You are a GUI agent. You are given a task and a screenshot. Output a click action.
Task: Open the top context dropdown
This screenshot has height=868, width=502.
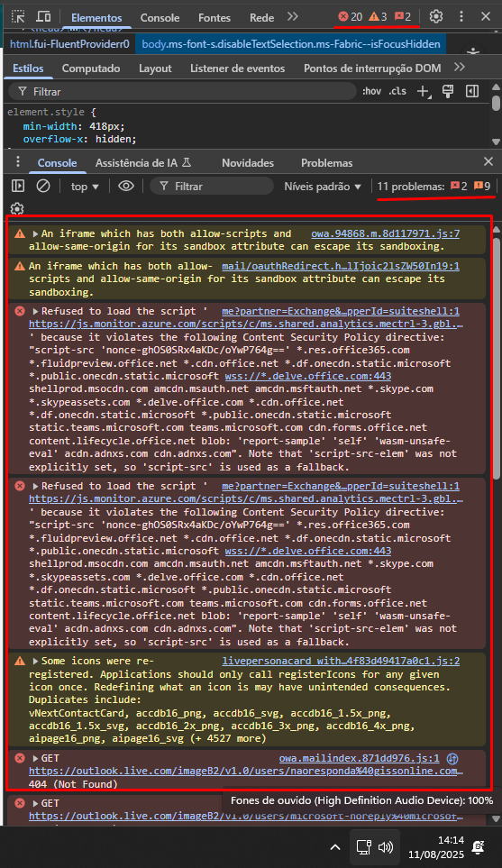click(85, 187)
